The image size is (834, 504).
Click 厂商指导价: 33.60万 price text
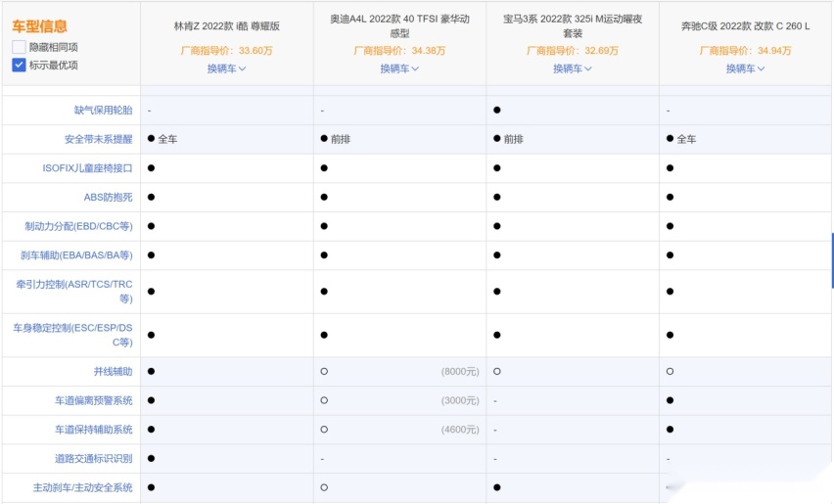coord(226,51)
